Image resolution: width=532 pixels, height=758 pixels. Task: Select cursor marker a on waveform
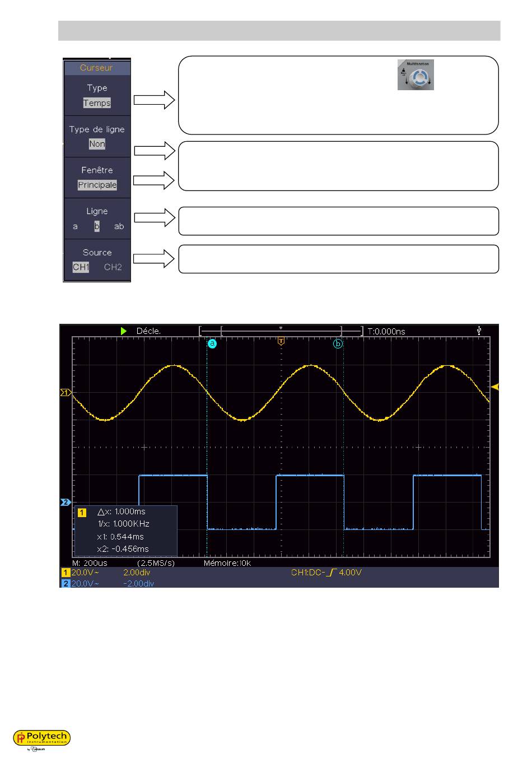(212, 344)
